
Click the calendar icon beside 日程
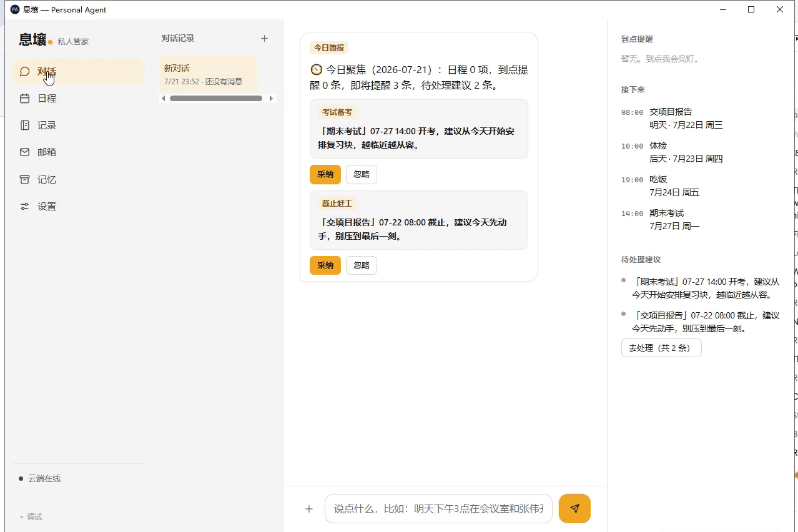[x=25, y=99]
